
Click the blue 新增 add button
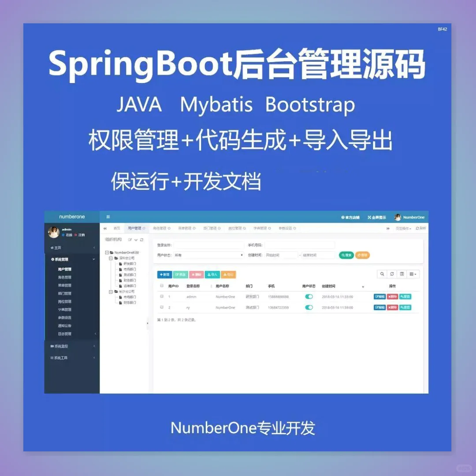pyautogui.click(x=164, y=275)
